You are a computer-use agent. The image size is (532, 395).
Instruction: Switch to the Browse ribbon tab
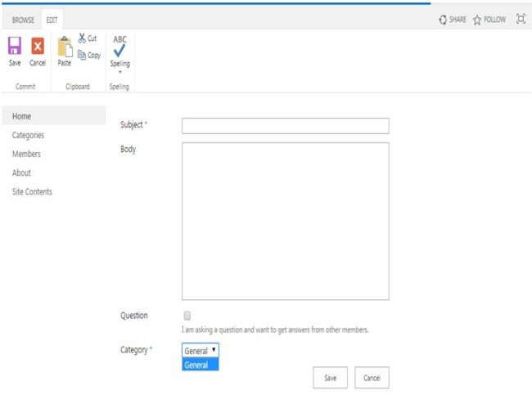click(x=23, y=20)
